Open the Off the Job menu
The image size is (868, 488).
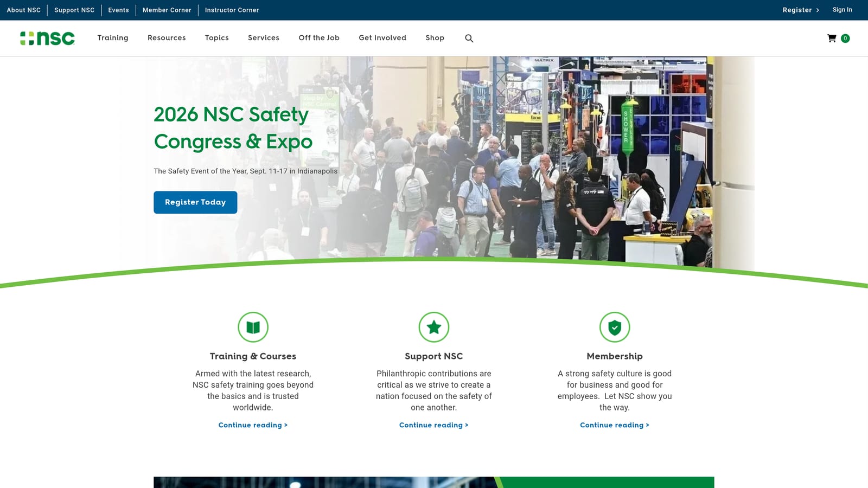click(x=319, y=37)
